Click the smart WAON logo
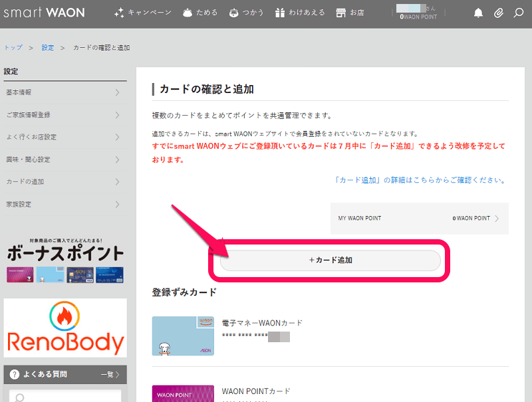The width and height of the screenshot is (532, 402). click(44, 13)
